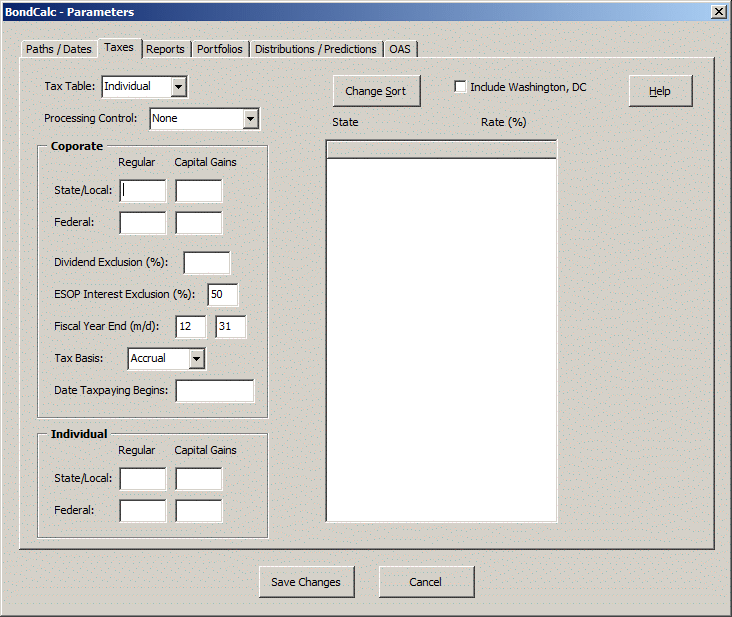Open the Reports tab
Image resolution: width=732 pixels, height=617 pixels.
(165, 49)
